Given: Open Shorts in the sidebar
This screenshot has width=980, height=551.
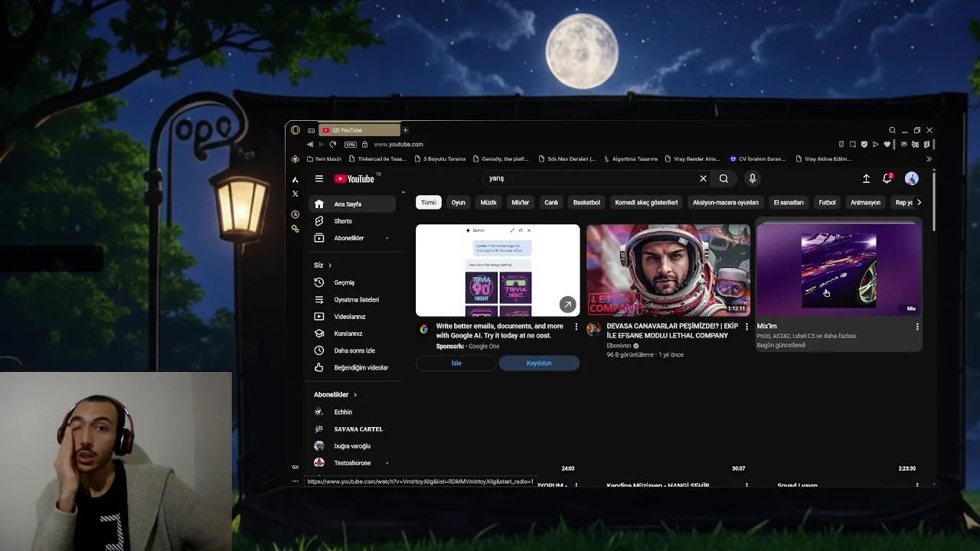Looking at the screenshot, I should coord(352,221).
